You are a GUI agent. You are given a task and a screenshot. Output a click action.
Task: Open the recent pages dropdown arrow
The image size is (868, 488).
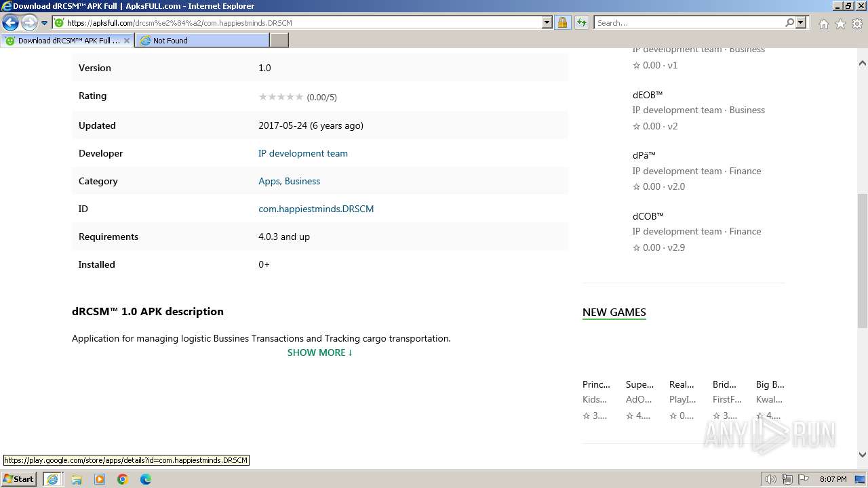click(45, 23)
